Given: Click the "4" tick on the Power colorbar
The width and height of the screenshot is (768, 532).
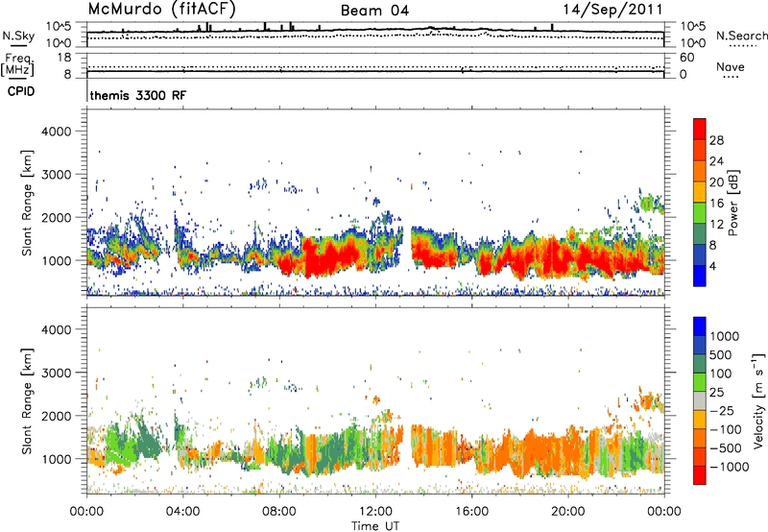Looking at the screenshot, I should 713,266.
